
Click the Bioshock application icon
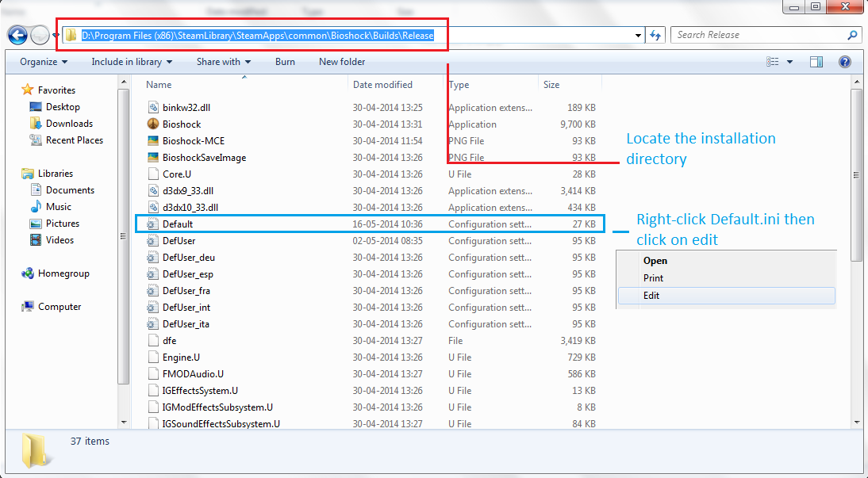[x=153, y=124]
